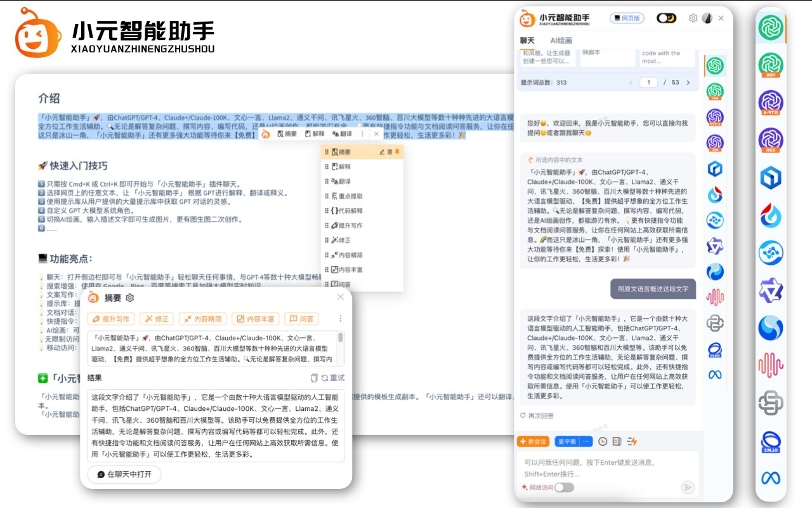Click the send message arrow button

[688, 487]
